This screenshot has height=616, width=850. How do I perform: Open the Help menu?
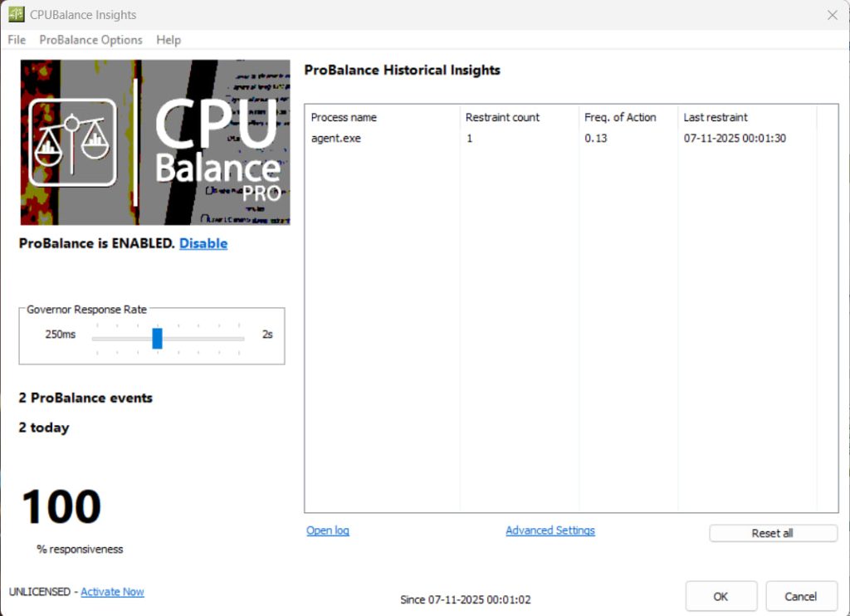pos(169,40)
